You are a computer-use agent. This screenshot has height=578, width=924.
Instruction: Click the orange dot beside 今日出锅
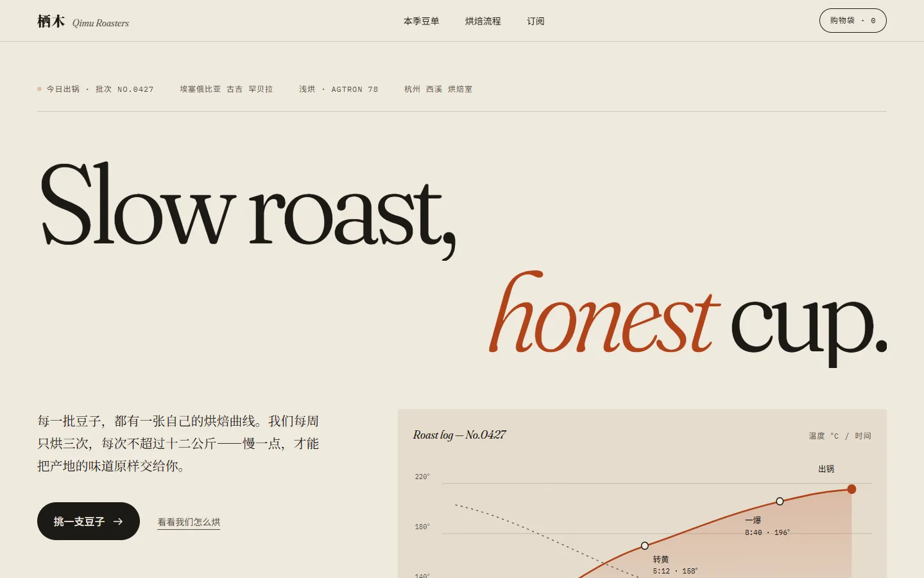[x=40, y=89]
